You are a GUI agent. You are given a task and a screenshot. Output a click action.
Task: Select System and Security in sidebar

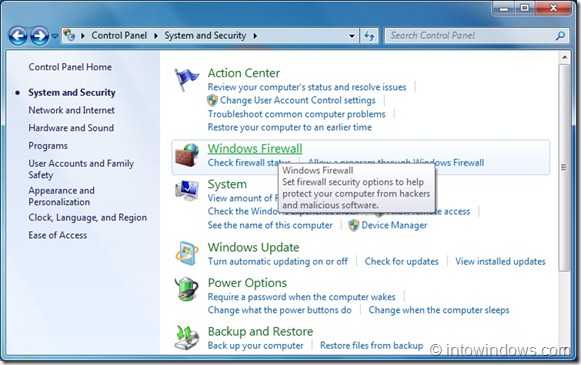(x=72, y=92)
